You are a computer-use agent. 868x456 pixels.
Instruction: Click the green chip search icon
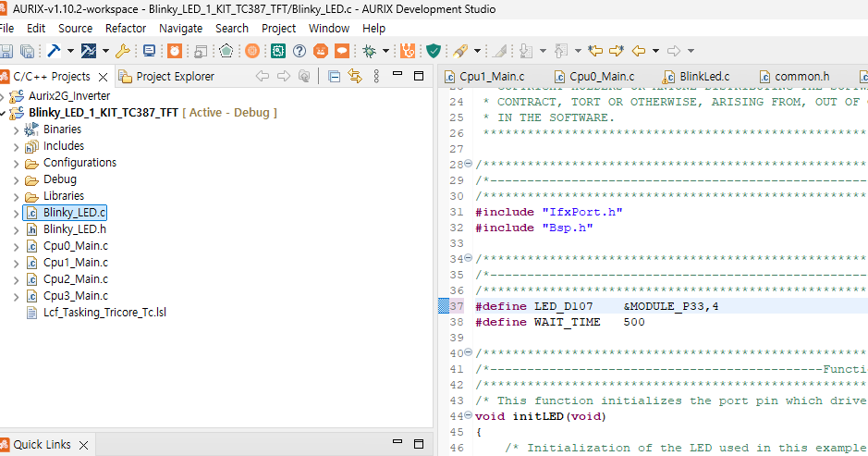tap(278, 51)
